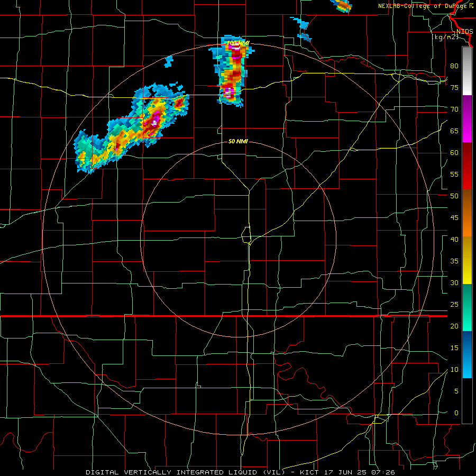Click the 80 value on color scale
This screenshot has height=476, width=476.
click(454, 66)
